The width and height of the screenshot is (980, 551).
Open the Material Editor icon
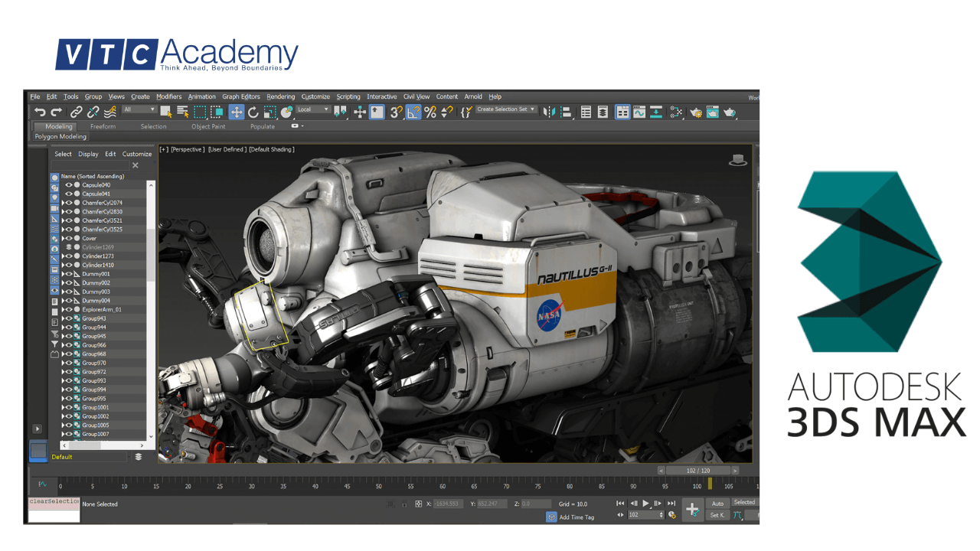tap(676, 112)
